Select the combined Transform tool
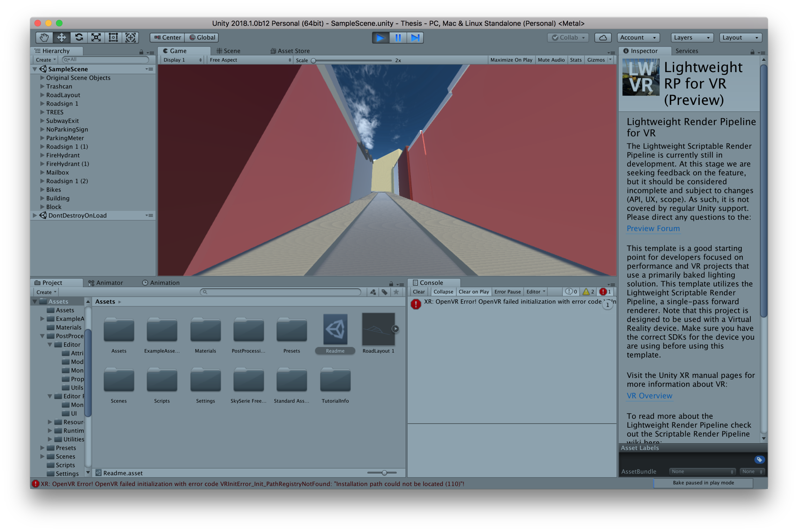Screen dimensions: 798x532 pyautogui.click(x=131, y=37)
